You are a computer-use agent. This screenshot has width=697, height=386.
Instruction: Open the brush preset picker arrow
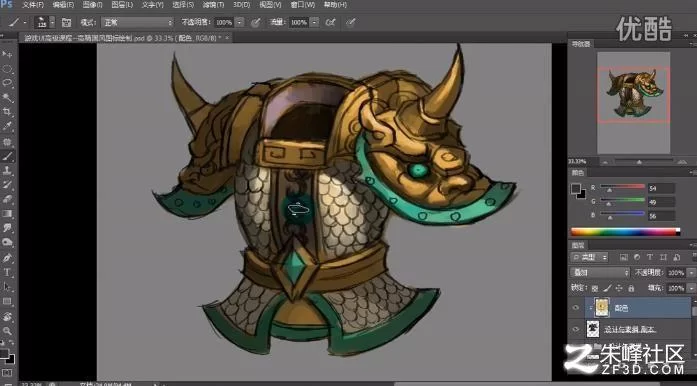pos(52,22)
